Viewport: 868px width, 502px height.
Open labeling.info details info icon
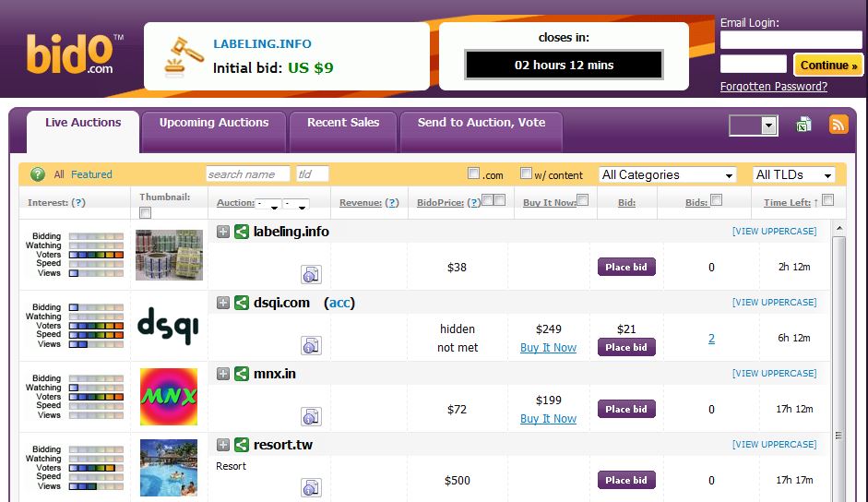[x=311, y=274]
